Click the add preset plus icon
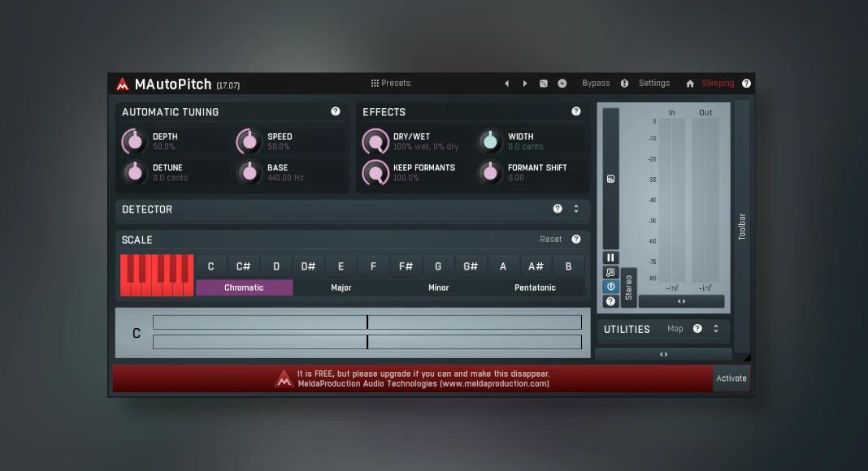The height and width of the screenshot is (471, 868). 562,84
